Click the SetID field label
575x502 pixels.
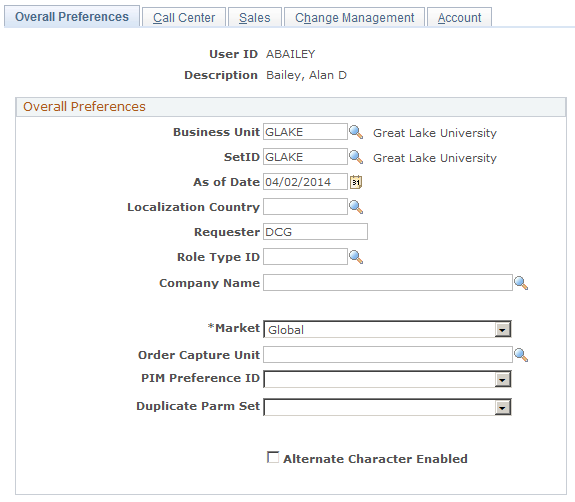[242, 157]
